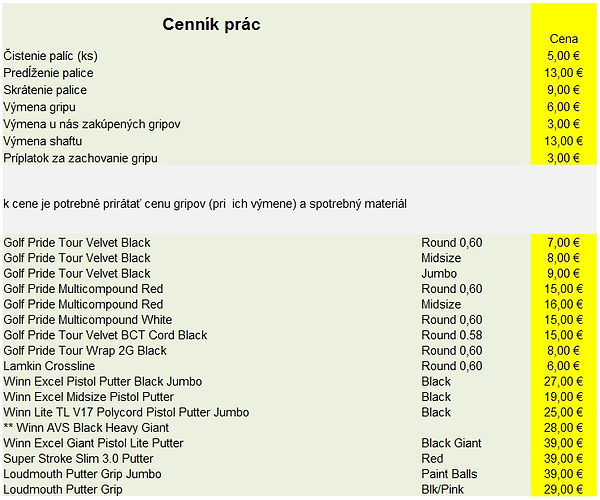This screenshot has width=600, height=500.
Task: Click the 27,00 € price cell
Action: 564,381
